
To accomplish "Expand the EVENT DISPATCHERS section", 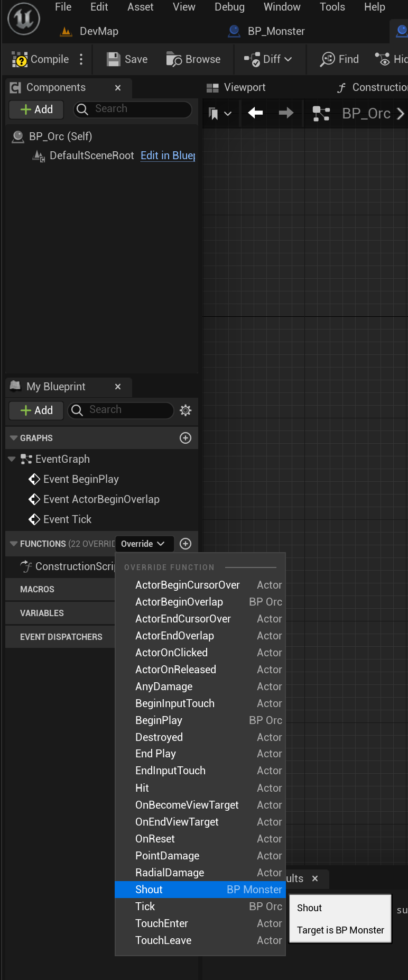I will pos(61,637).
